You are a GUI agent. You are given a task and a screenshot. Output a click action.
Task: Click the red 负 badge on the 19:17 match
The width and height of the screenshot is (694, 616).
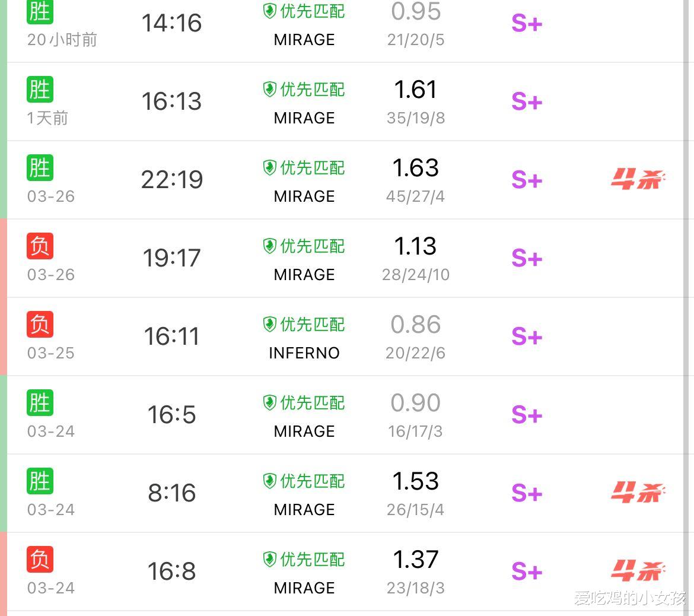[39, 246]
